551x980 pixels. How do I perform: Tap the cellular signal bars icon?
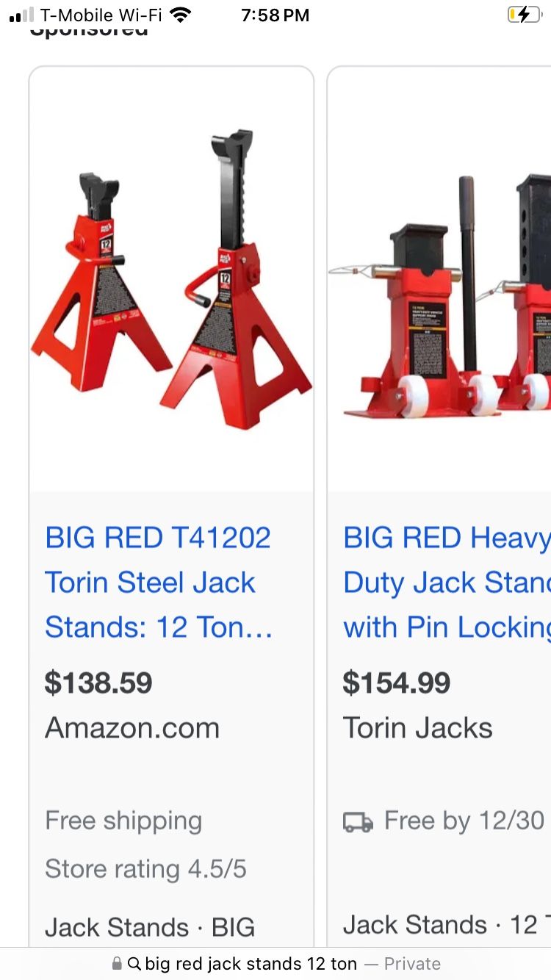21,15
